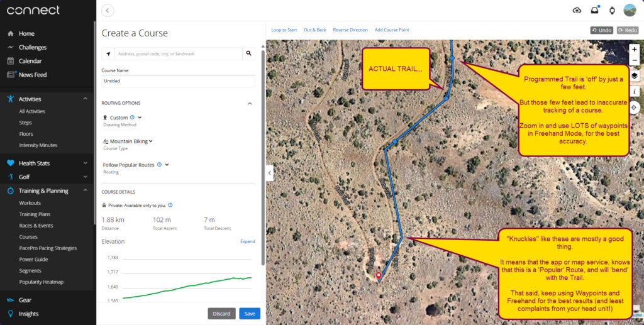Collapse the Training & Planning section
Screen dimensions: 644x325
86,191
